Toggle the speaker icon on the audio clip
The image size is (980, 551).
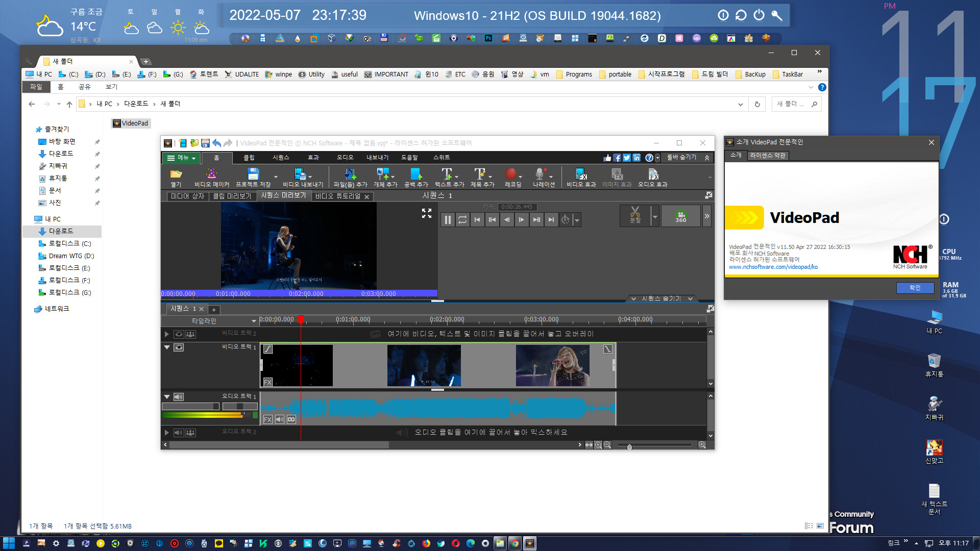(279, 419)
